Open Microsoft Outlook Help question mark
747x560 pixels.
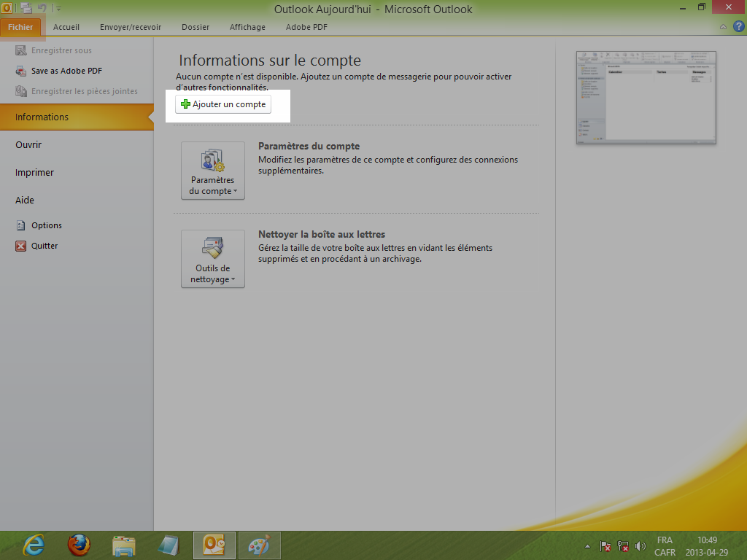tap(738, 27)
